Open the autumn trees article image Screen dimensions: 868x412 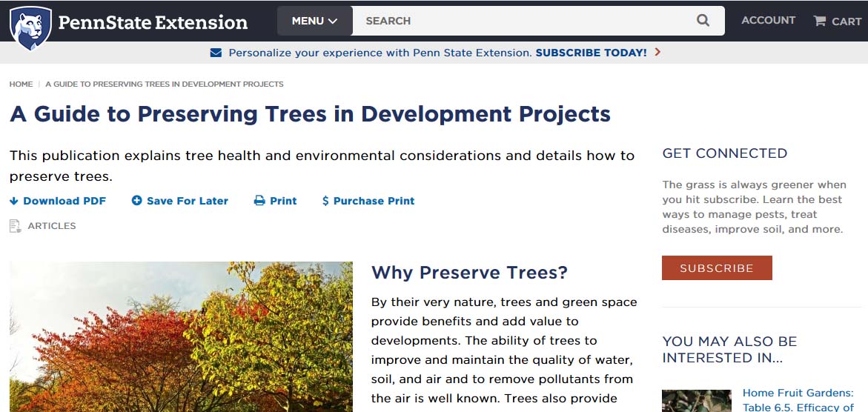click(181, 336)
